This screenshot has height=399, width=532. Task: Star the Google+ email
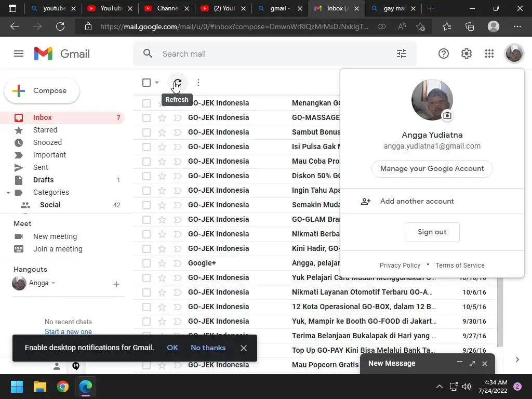tap(162, 263)
